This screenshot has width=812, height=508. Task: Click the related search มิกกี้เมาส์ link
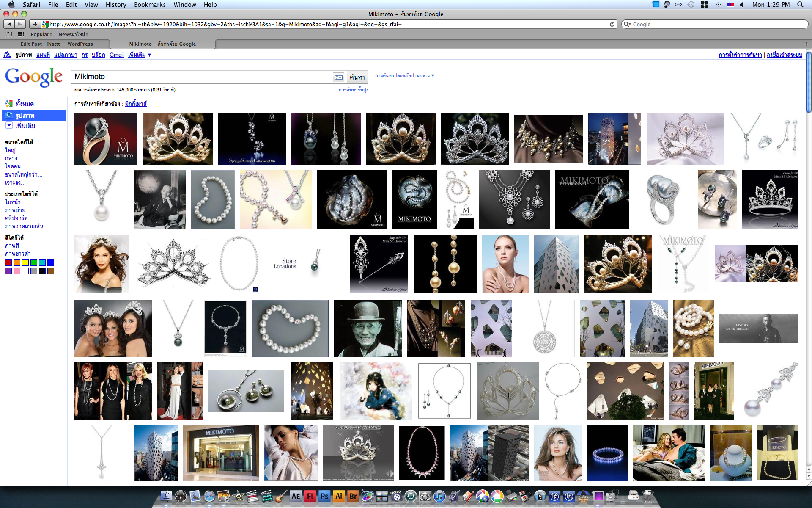pos(136,104)
